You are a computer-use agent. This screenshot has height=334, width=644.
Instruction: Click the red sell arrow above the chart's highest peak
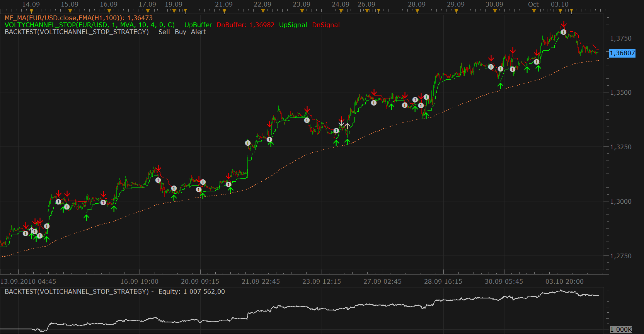coord(564,24)
